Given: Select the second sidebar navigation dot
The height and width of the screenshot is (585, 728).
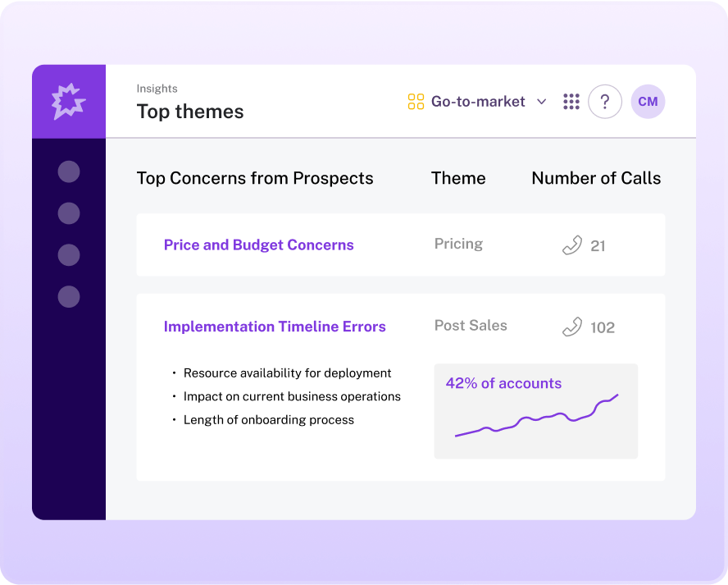Looking at the screenshot, I should (x=68, y=213).
